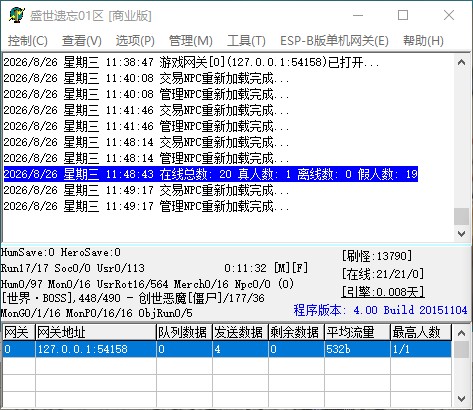This screenshot has height=410, width=473.
Task: Click the Hum0/97 Mon0/16 status line
Action: point(147,284)
